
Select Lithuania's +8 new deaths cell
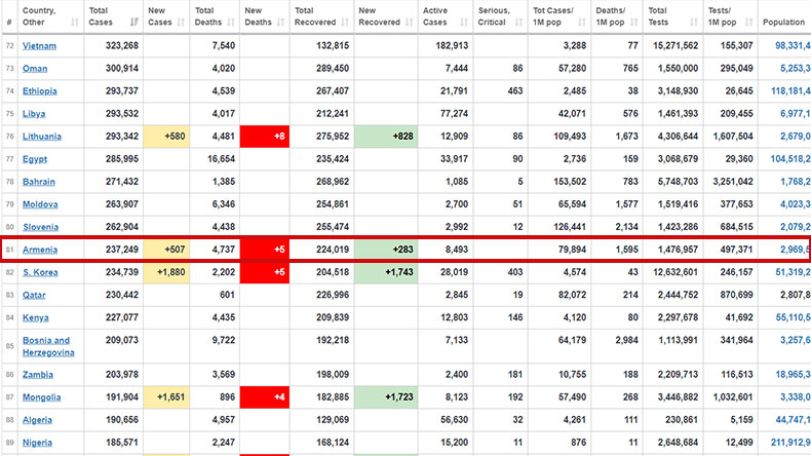pos(265,136)
